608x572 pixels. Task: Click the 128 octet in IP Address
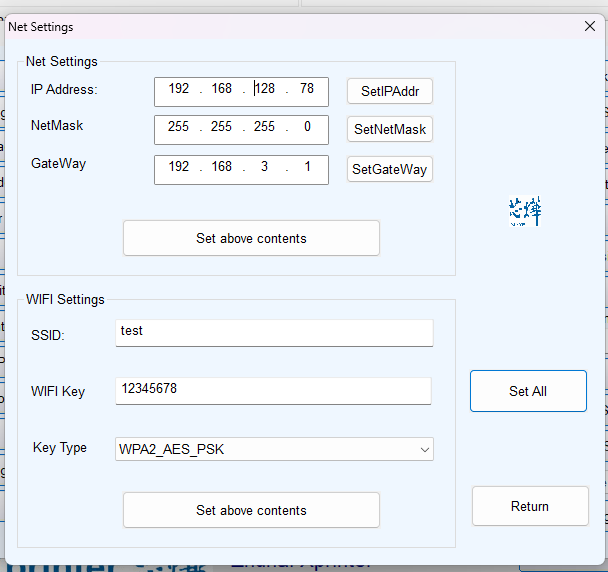265,90
